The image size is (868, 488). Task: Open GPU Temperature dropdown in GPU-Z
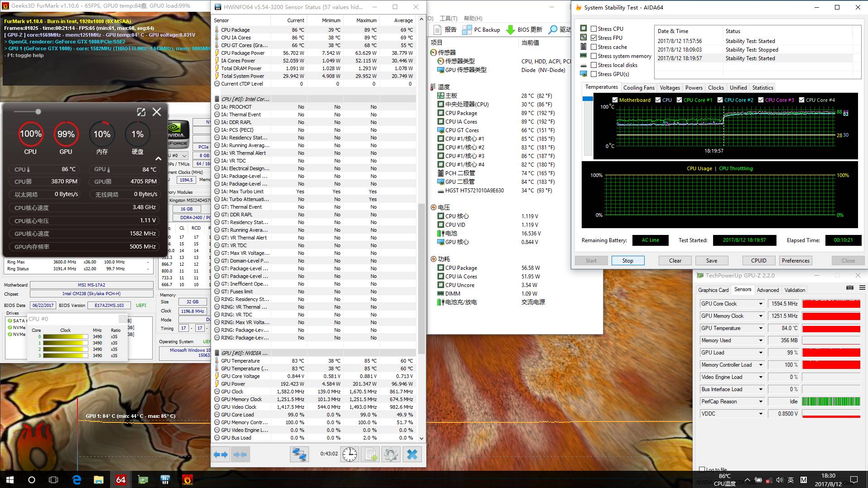pos(760,328)
